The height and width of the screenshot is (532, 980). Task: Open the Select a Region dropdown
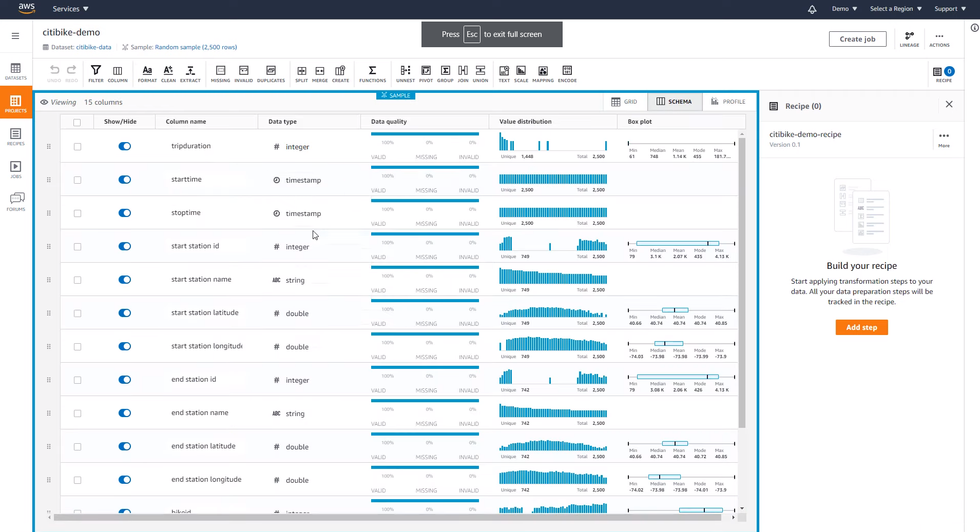coord(895,9)
